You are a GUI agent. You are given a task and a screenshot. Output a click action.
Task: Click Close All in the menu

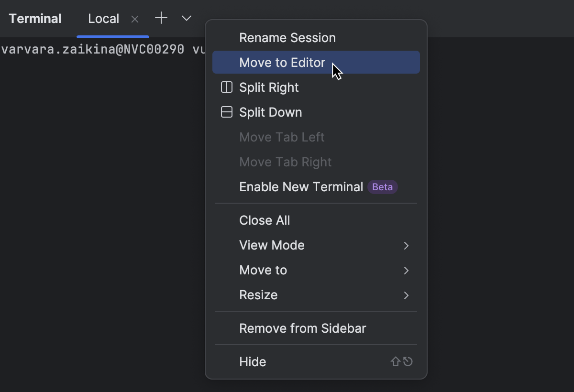point(265,220)
